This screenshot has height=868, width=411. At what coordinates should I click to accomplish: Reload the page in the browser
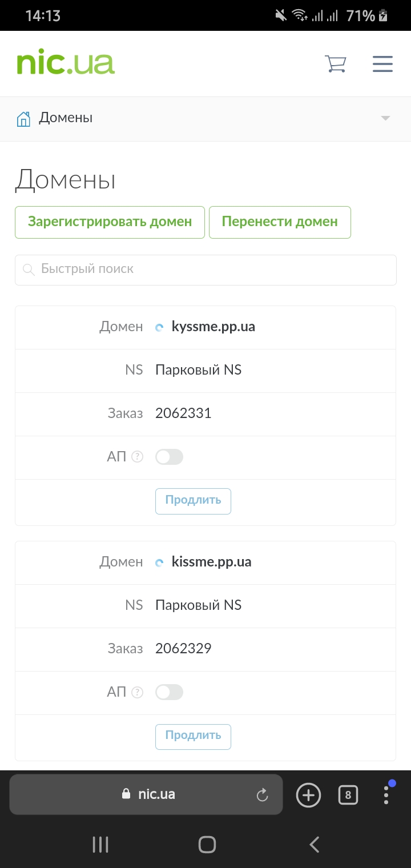262,794
